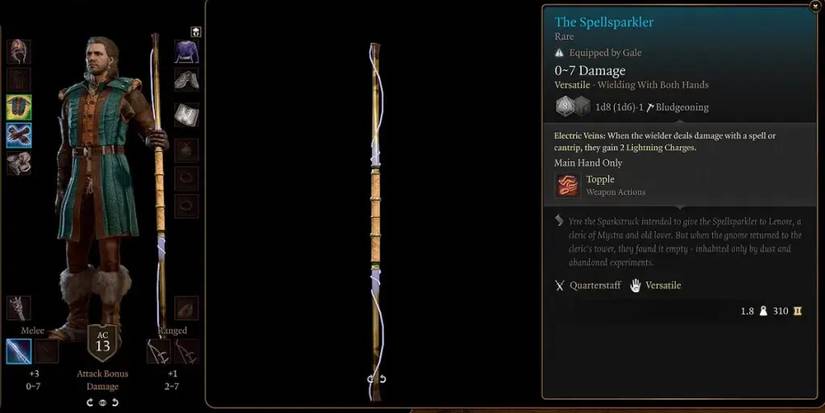
Task: Rotate character model right arrow
Action: click(x=114, y=402)
